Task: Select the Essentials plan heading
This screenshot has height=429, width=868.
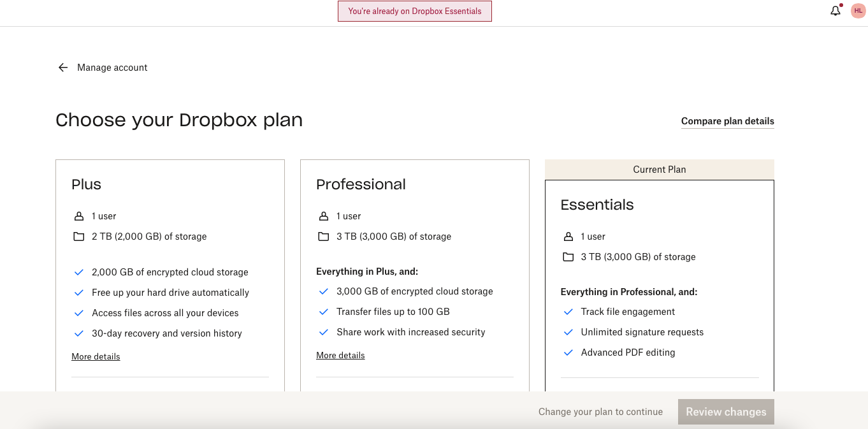Action: (x=597, y=205)
